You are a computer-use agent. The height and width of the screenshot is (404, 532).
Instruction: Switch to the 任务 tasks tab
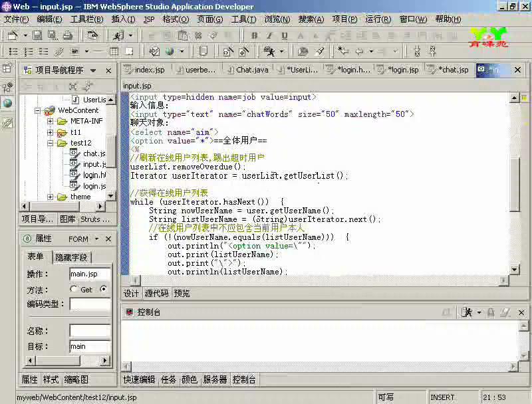coord(168,379)
